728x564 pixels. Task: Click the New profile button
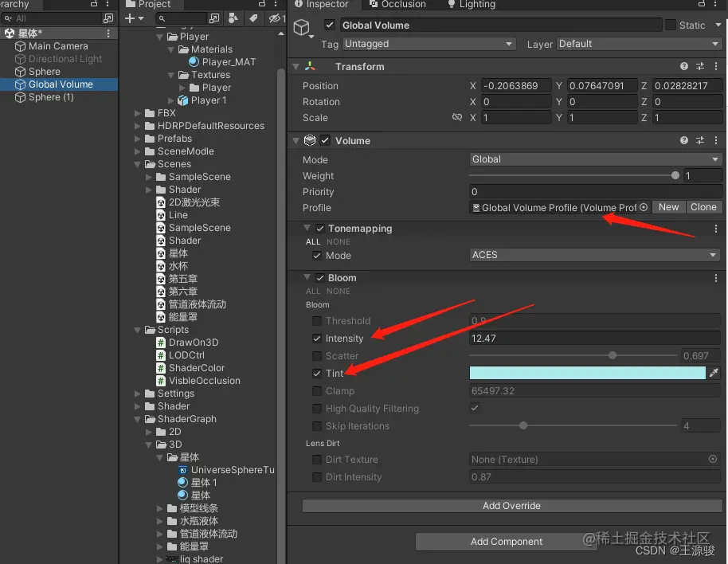click(668, 207)
